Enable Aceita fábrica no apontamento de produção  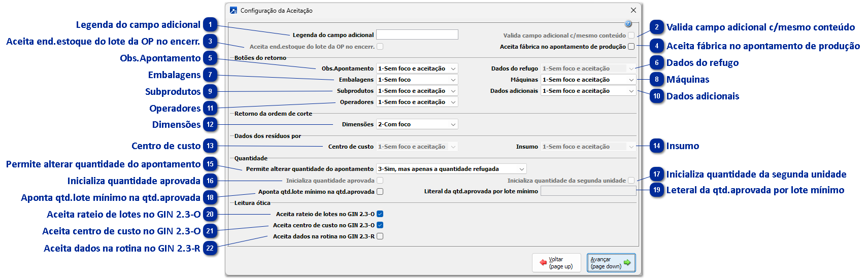[631, 47]
